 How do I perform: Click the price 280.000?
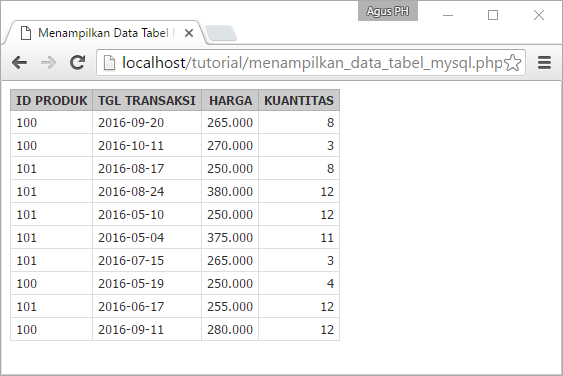click(230, 329)
